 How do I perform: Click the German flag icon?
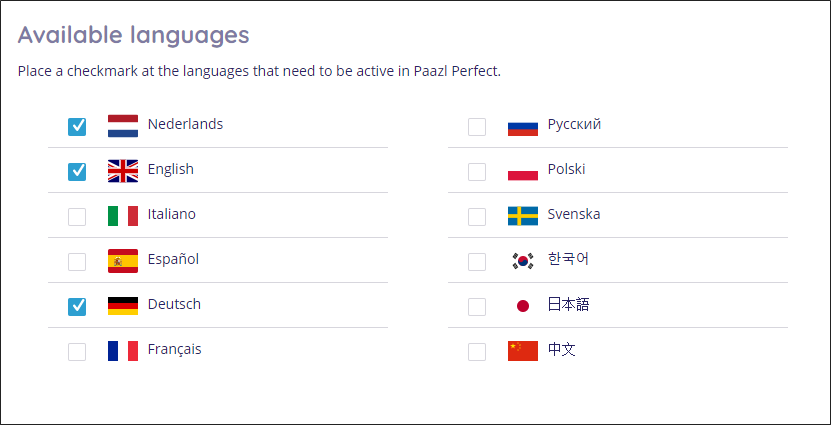123,306
